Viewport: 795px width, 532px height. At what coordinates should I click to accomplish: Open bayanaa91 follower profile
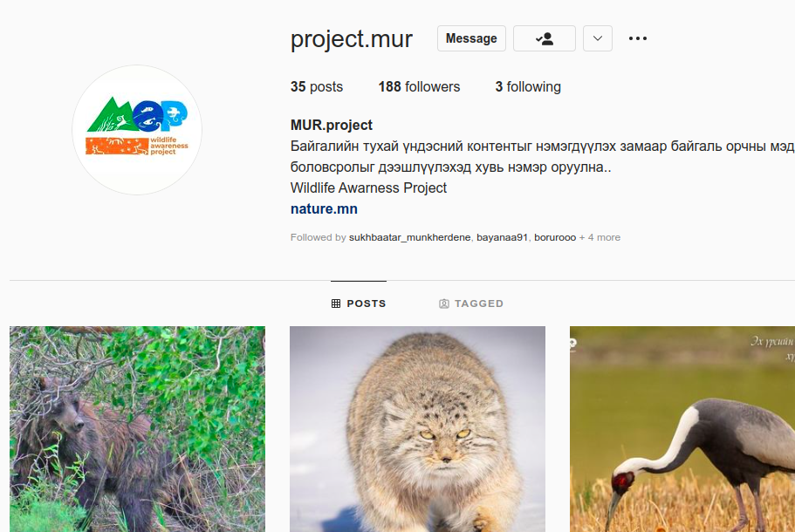click(x=502, y=237)
